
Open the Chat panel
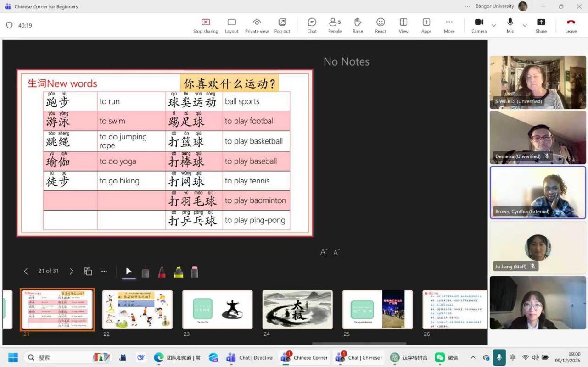click(x=312, y=25)
